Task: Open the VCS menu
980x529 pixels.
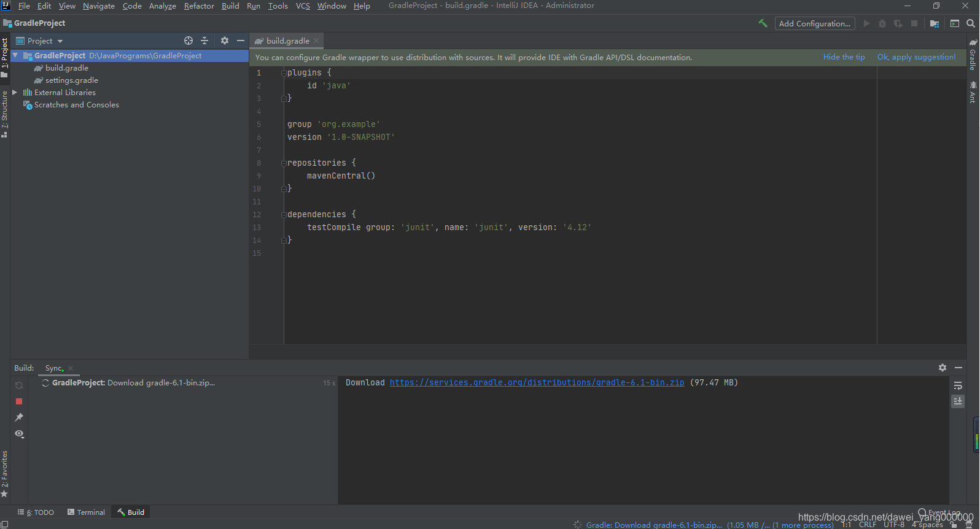Action: click(303, 6)
